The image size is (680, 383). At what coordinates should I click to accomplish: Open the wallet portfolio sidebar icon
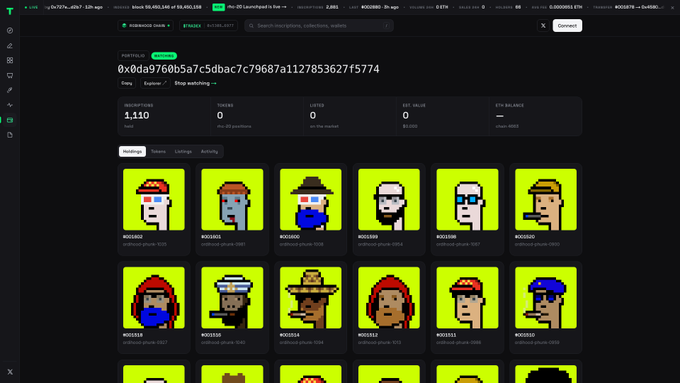click(x=10, y=120)
